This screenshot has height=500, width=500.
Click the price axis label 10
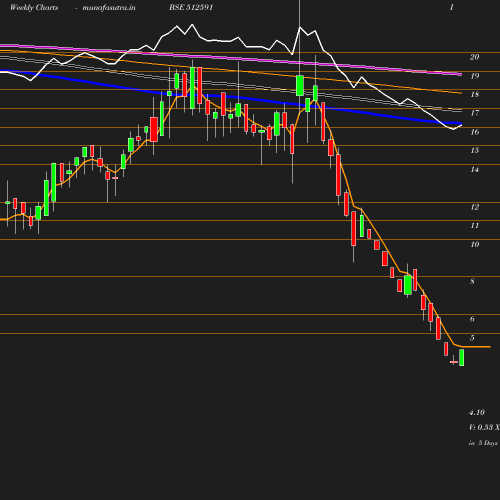475,244
